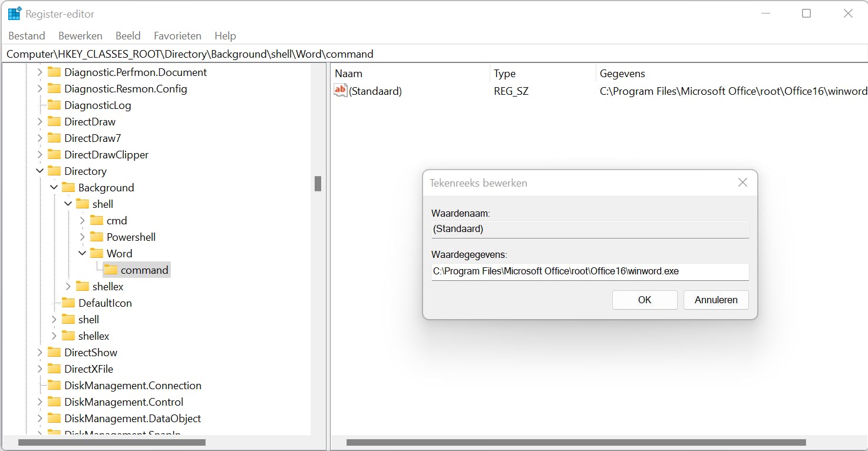This screenshot has height=451, width=868.
Task: Confirm the string edit with OK
Action: [645, 300]
